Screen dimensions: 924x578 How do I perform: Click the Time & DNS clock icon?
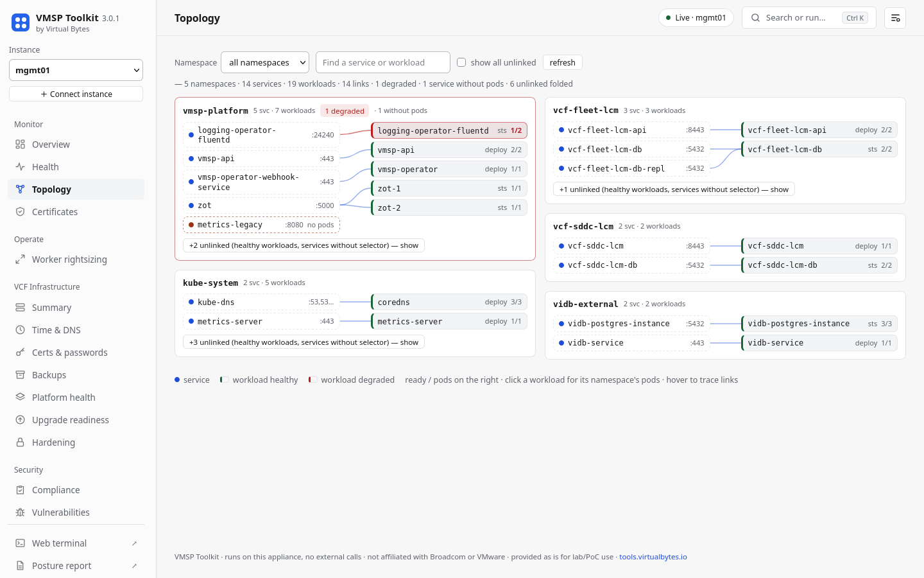pyautogui.click(x=21, y=330)
